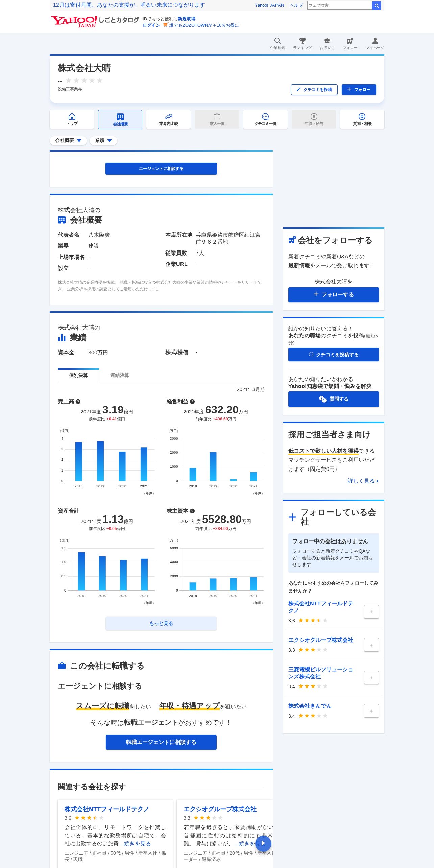This screenshot has width=434, height=868.
Task: Click the 300万円 capital value
Action: [98, 353]
